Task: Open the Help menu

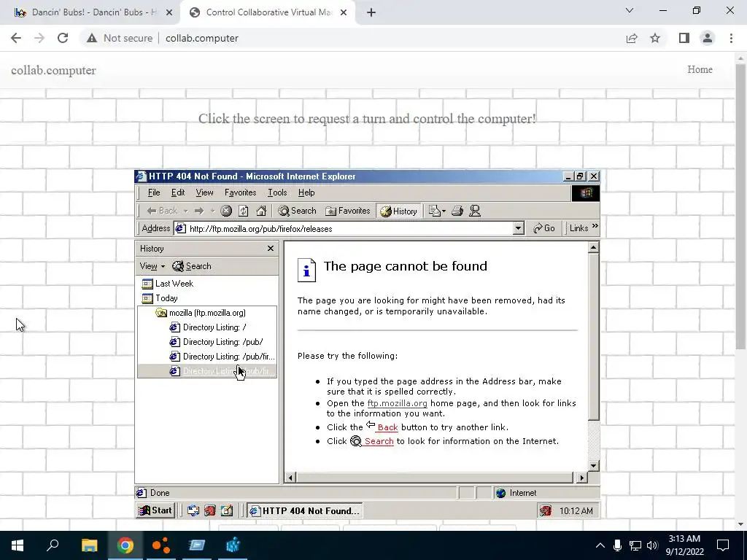Action: tap(306, 192)
